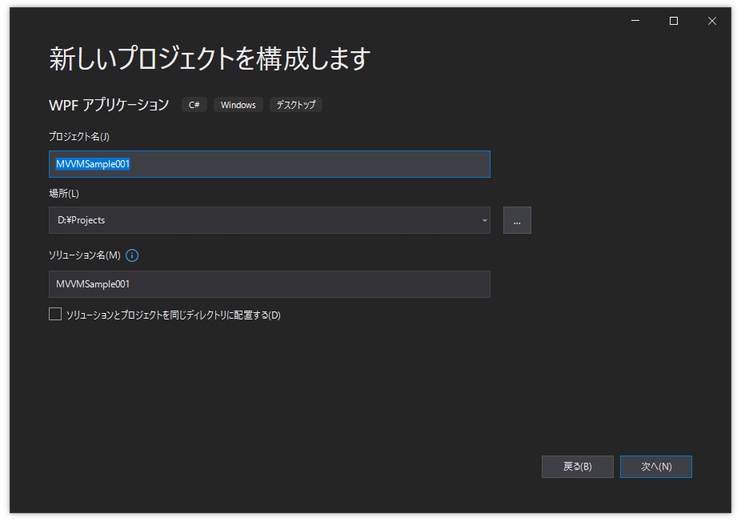The height and width of the screenshot is (522, 741).
Task: Proceed with the 次へ(N) button
Action: coord(656,466)
